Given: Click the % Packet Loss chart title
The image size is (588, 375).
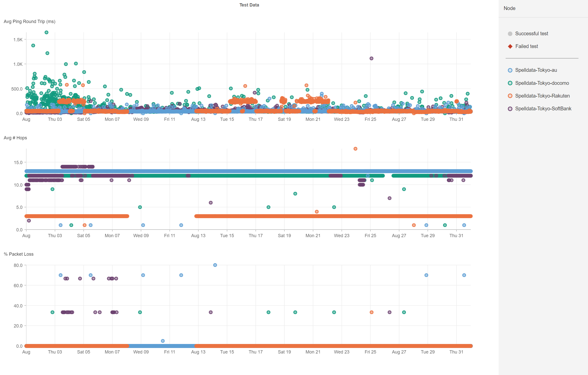Looking at the screenshot, I should coord(19,254).
